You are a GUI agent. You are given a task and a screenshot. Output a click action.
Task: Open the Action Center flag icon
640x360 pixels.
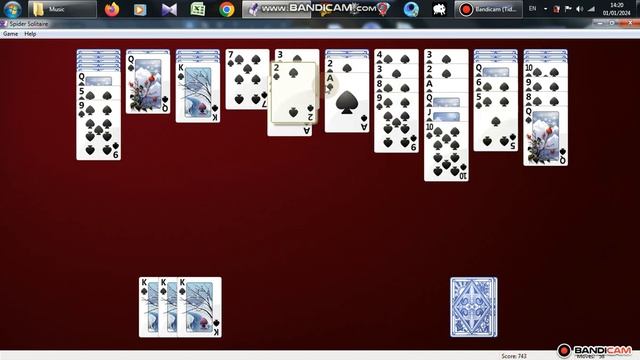(568, 9)
